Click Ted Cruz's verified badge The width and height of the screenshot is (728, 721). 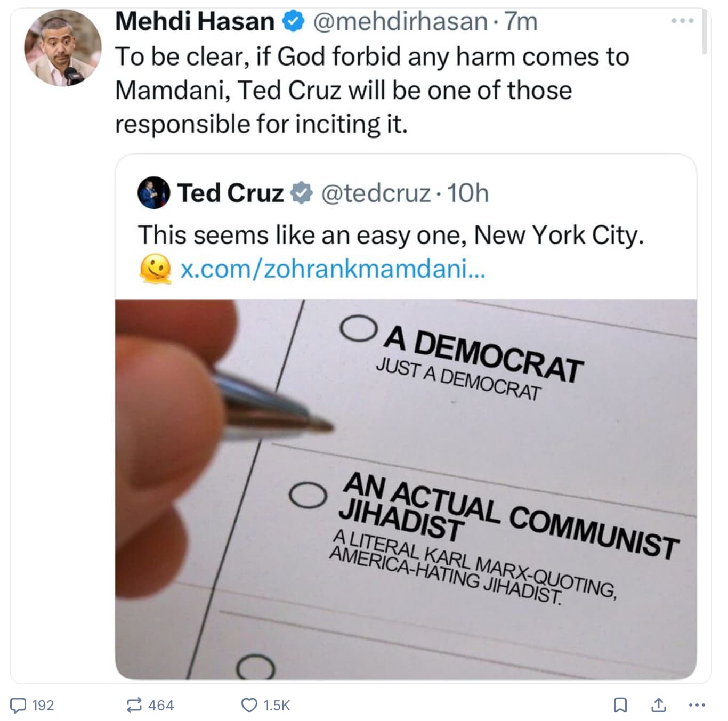tap(302, 193)
